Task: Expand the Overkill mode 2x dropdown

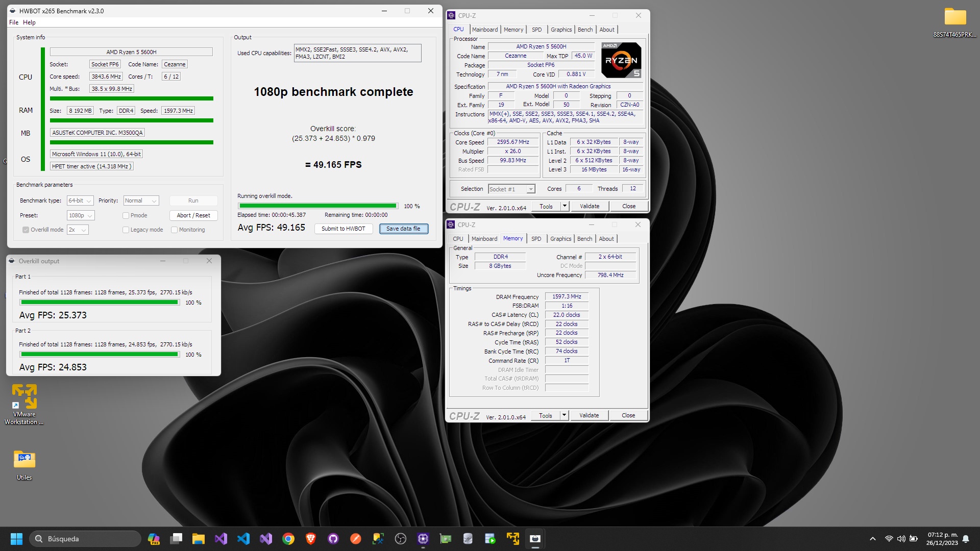Action: (78, 230)
